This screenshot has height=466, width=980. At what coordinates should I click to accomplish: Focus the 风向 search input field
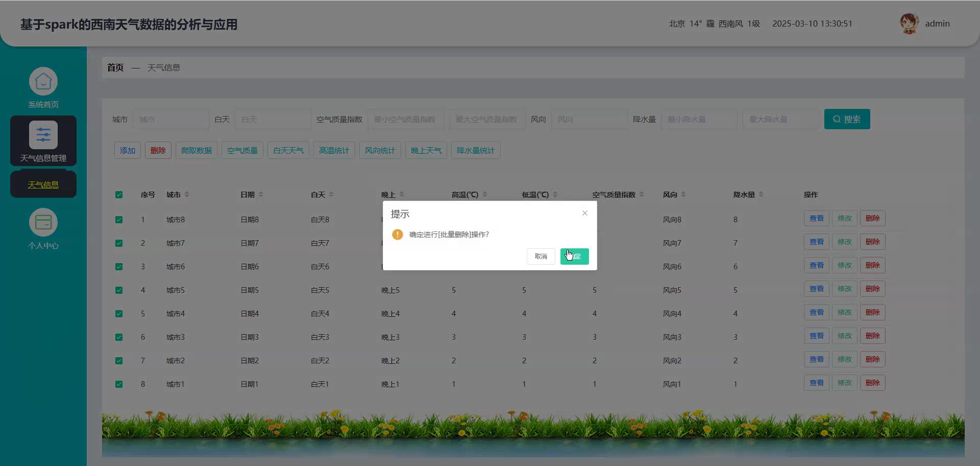(x=590, y=119)
